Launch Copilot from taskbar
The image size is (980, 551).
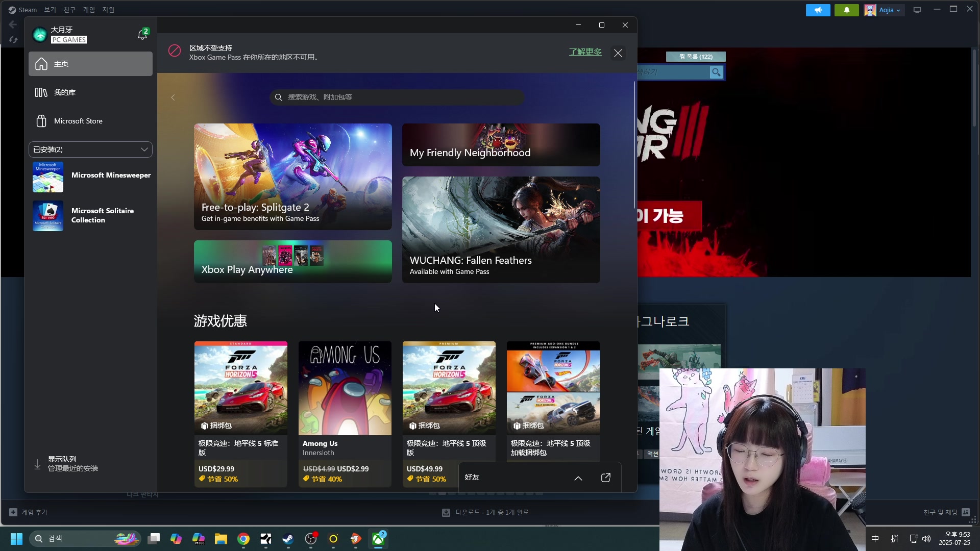coord(176,539)
